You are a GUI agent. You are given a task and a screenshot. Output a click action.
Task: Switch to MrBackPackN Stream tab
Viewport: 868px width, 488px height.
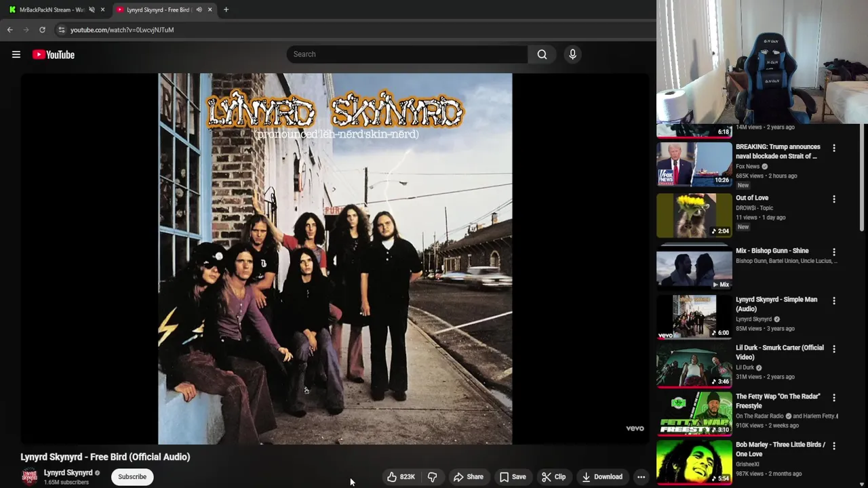click(51, 9)
